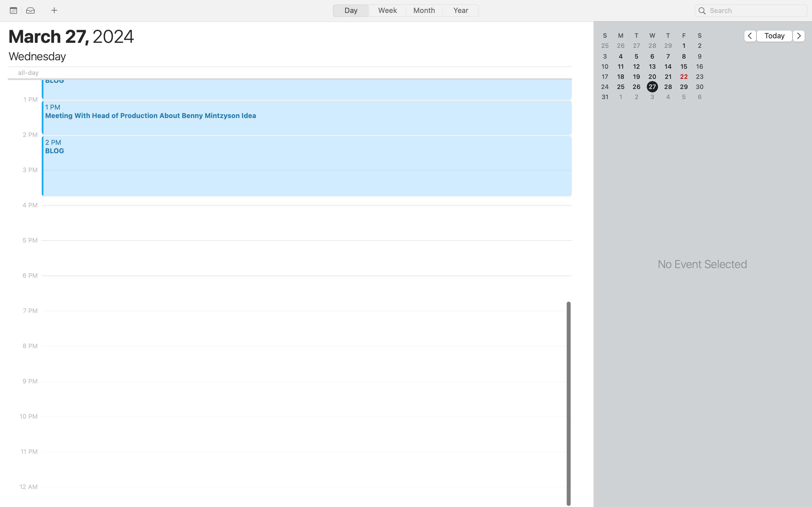Select March 28 in mini calendar
Screen dimensions: 812x507
click(668, 87)
